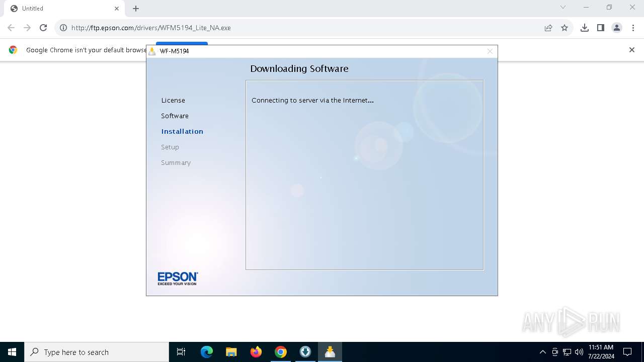644x362 pixels.
Task: Click the License step label
Action: (173, 101)
